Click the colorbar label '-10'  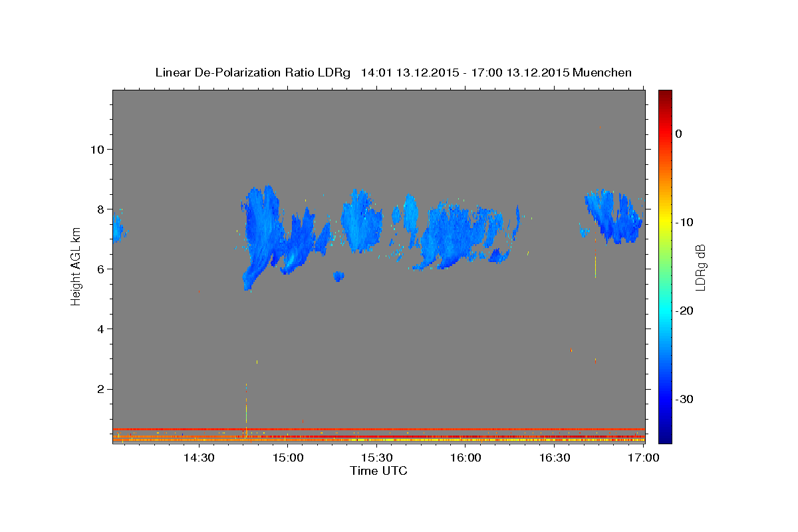click(685, 222)
